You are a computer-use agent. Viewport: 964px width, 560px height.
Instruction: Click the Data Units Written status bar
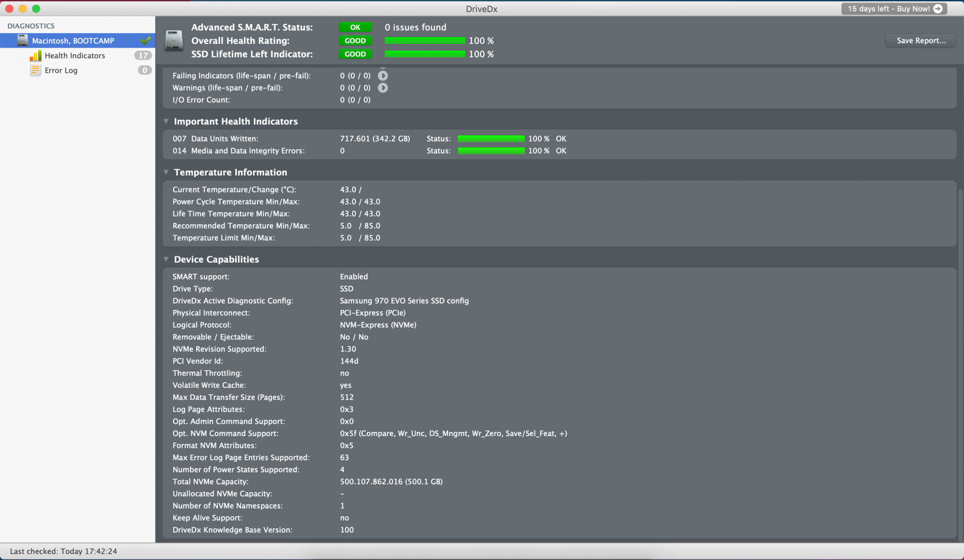491,139
